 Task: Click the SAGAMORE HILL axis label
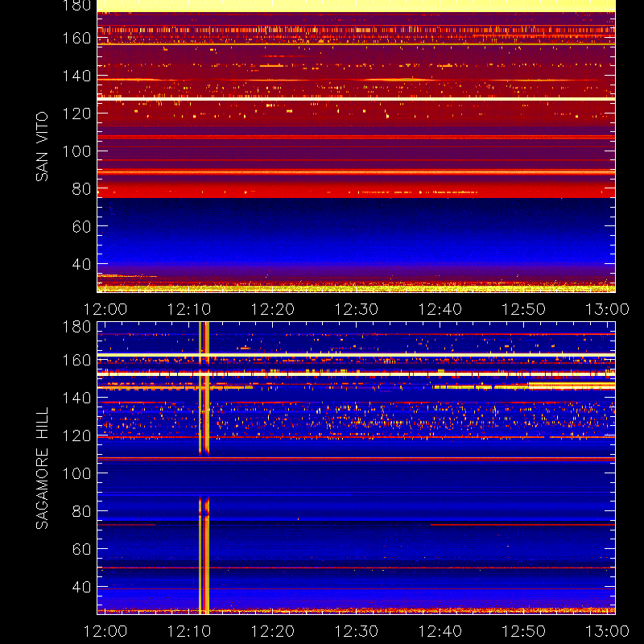[x=42, y=468]
